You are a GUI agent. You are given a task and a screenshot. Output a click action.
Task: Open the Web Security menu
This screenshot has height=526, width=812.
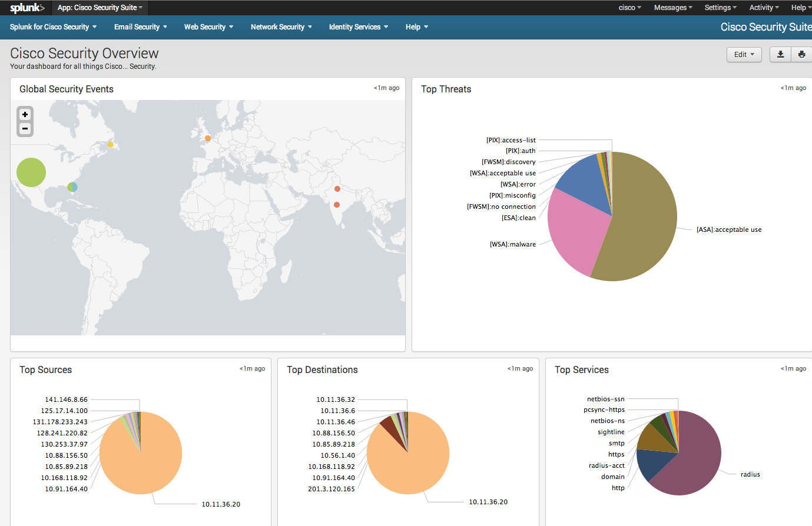208,27
